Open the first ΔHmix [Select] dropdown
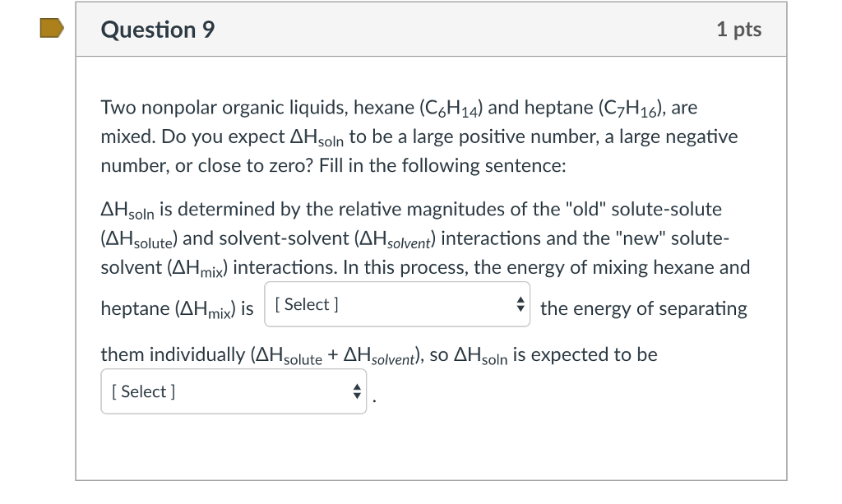 397,303
